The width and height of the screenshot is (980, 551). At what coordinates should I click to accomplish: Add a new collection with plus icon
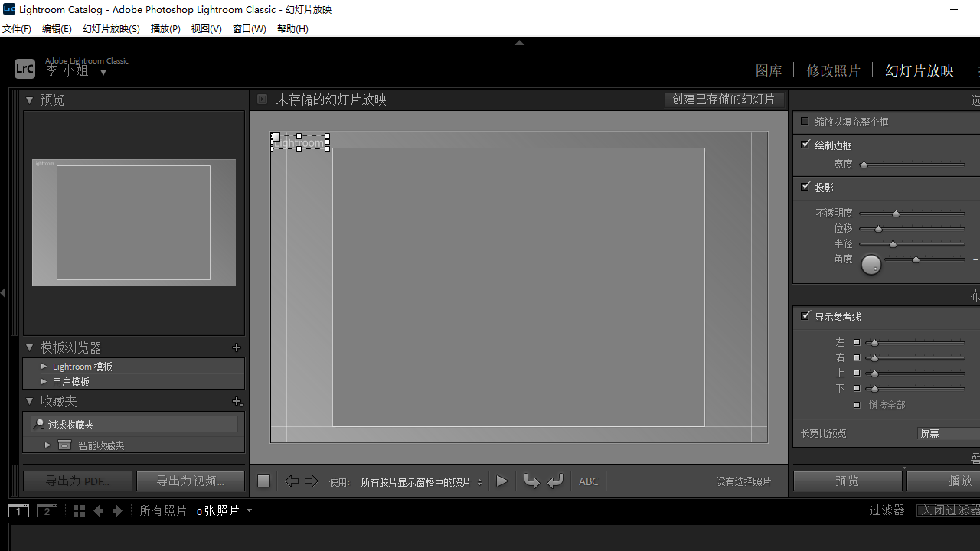click(x=237, y=401)
